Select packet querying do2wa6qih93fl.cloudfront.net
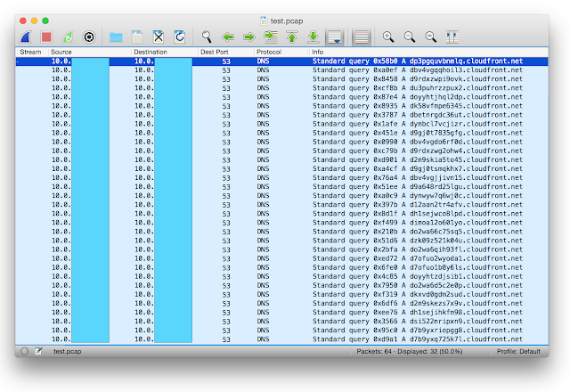 [281, 249]
